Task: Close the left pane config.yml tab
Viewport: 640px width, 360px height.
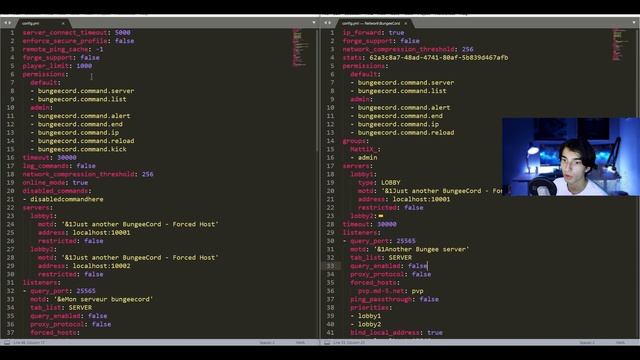Action: coord(63,23)
